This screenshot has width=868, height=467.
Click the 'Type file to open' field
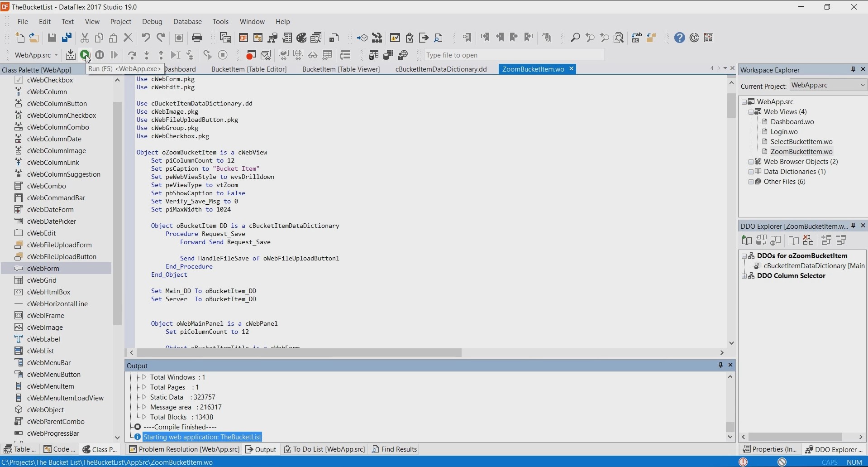[514, 55]
